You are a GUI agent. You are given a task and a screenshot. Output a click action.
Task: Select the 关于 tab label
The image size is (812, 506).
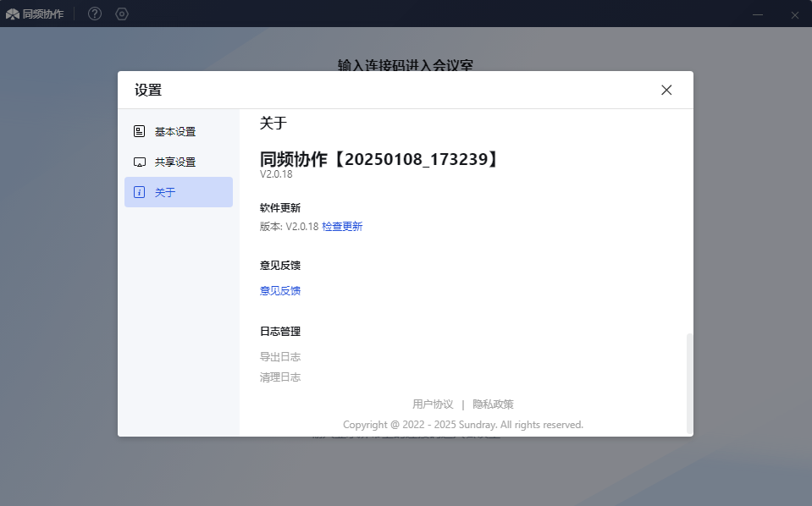click(165, 193)
